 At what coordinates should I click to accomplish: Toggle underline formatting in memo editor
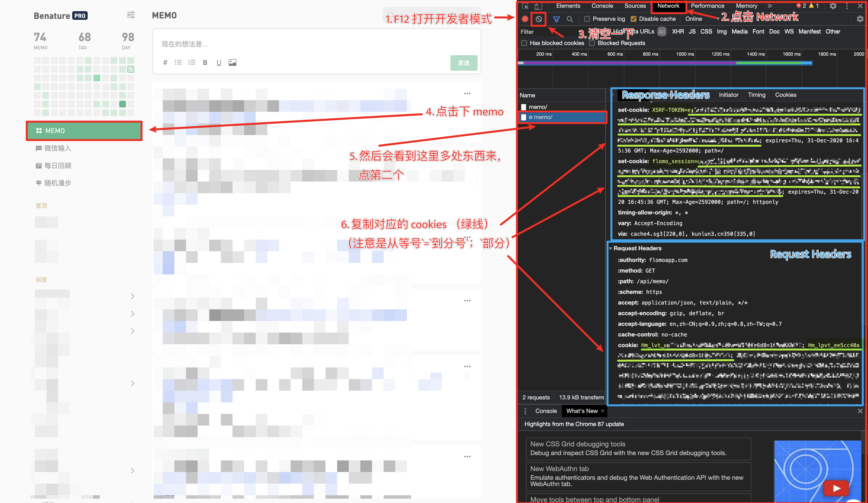(x=218, y=63)
